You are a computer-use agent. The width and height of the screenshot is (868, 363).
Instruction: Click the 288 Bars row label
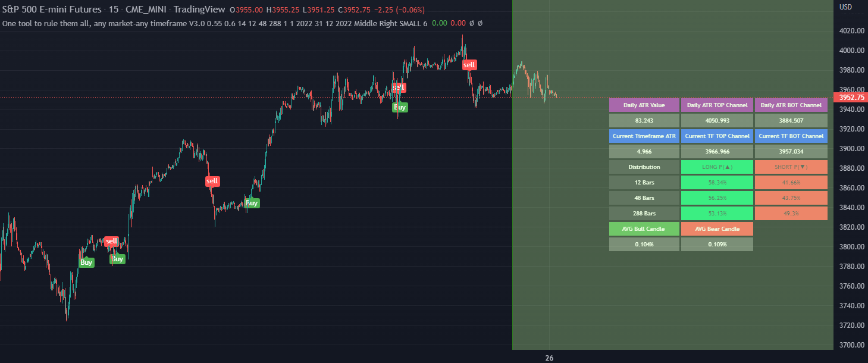click(x=644, y=214)
